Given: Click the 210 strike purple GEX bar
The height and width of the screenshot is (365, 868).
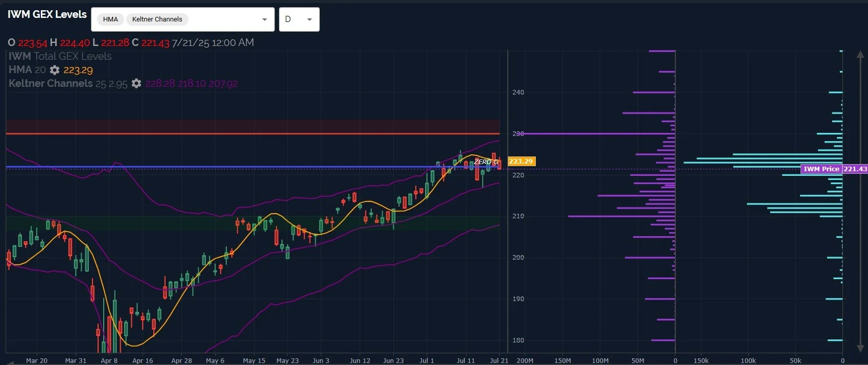Looking at the screenshot, I should (622, 216).
